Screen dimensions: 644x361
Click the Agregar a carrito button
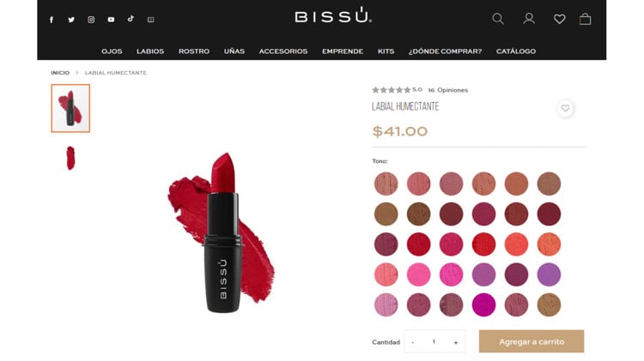pos(532,341)
